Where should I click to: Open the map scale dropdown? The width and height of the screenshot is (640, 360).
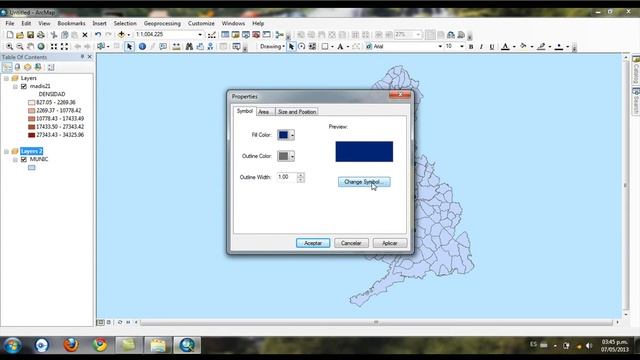pos(200,35)
